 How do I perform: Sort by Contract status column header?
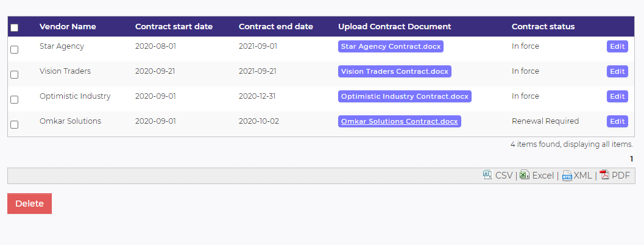[x=543, y=27]
